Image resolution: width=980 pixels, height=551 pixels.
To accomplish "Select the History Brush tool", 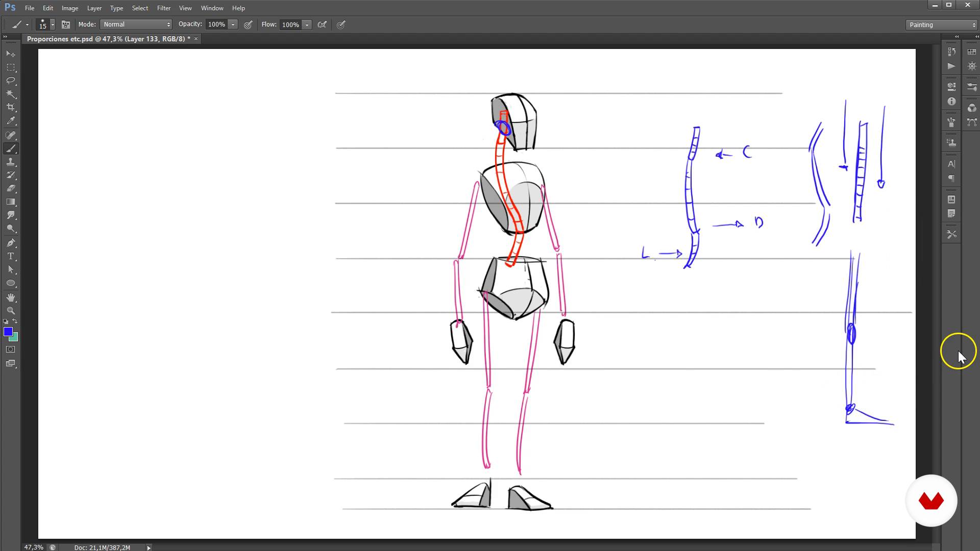I will [11, 175].
